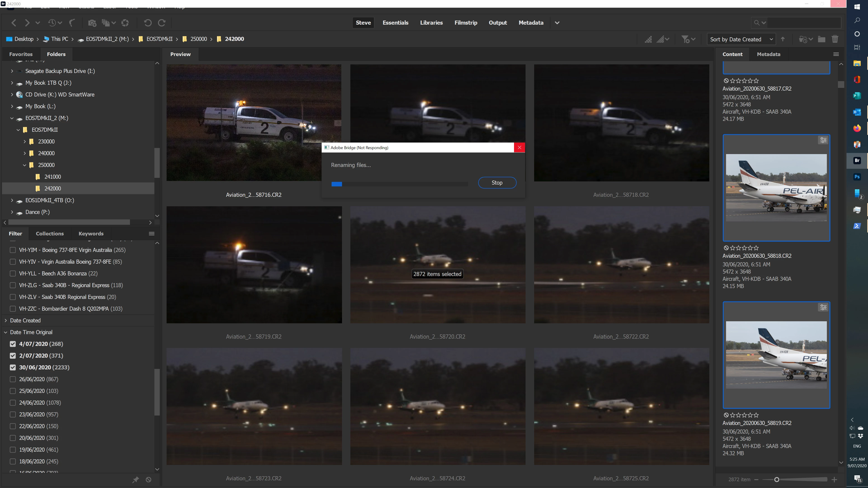868x488 pixels.
Task: Switch to the Filmstrip workspace
Action: (465, 23)
